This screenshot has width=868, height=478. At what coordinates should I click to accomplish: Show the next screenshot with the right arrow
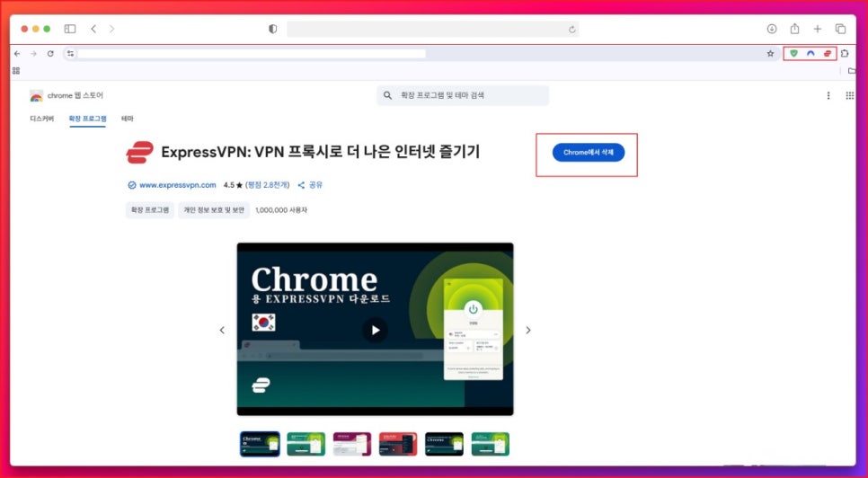528,331
